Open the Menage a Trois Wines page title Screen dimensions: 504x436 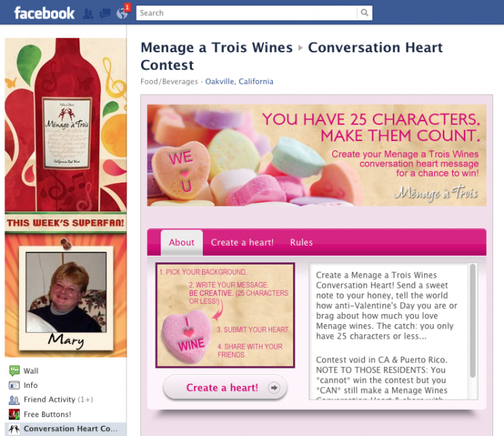(217, 47)
